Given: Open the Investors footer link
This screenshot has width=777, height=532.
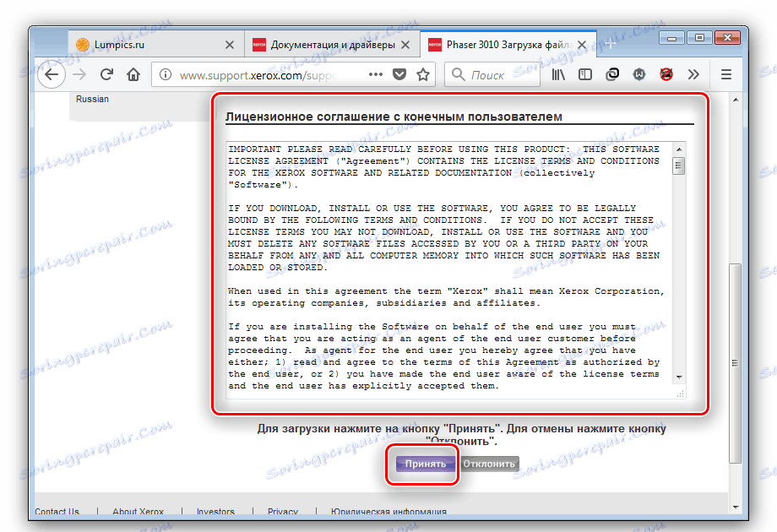Looking at the screenshot, I should click(215, 511).
